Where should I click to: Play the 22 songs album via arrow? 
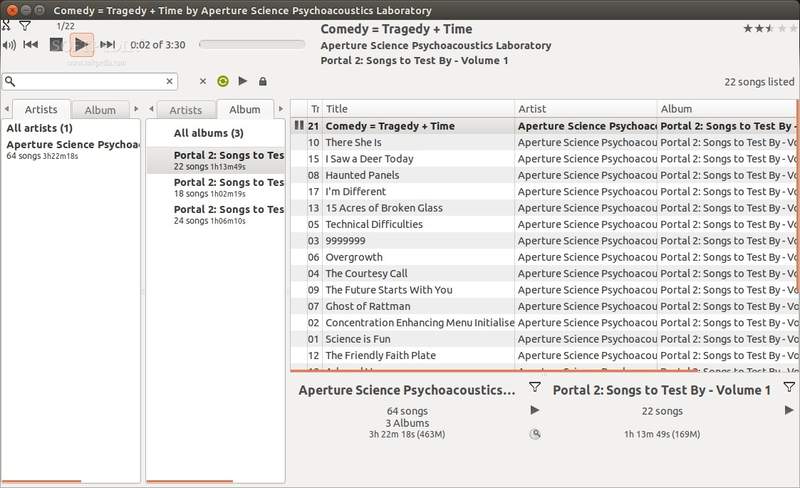coord(789,410)
